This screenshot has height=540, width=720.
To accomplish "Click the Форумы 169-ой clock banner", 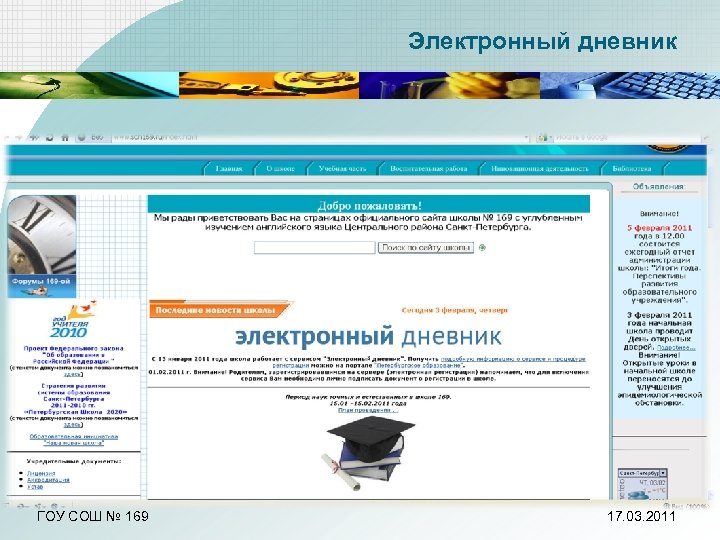I will point(42,246).
